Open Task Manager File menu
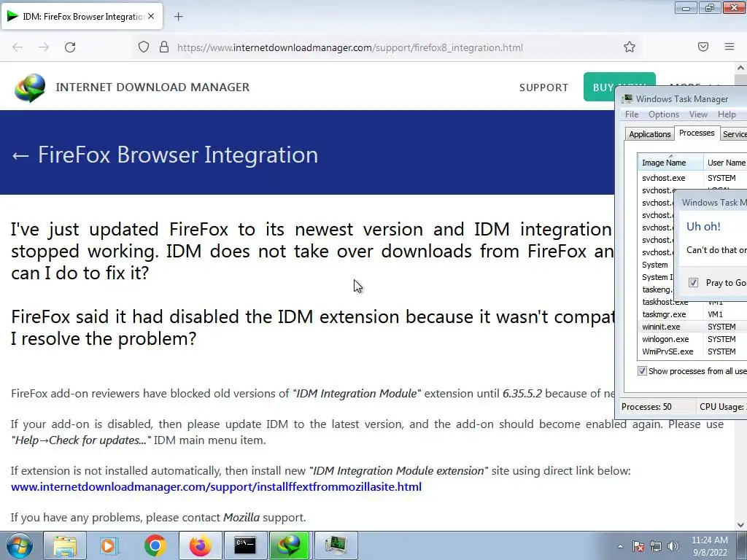The image size is (747, 560). click(x=632, y=114)
